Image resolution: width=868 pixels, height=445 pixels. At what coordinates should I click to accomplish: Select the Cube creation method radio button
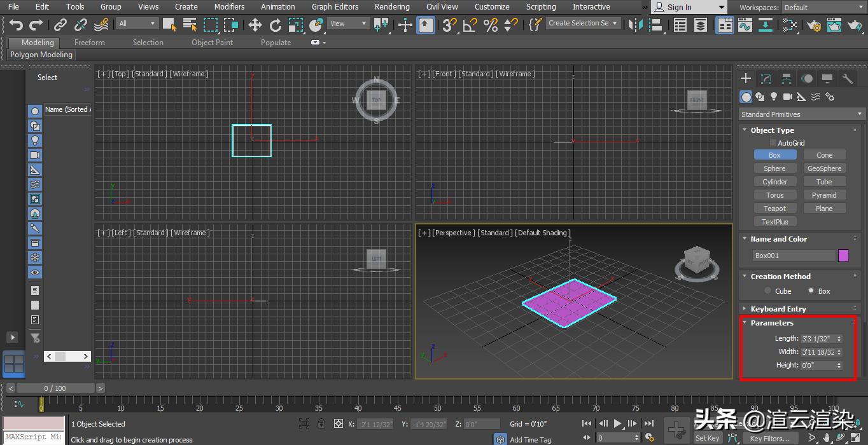[768, 291]
